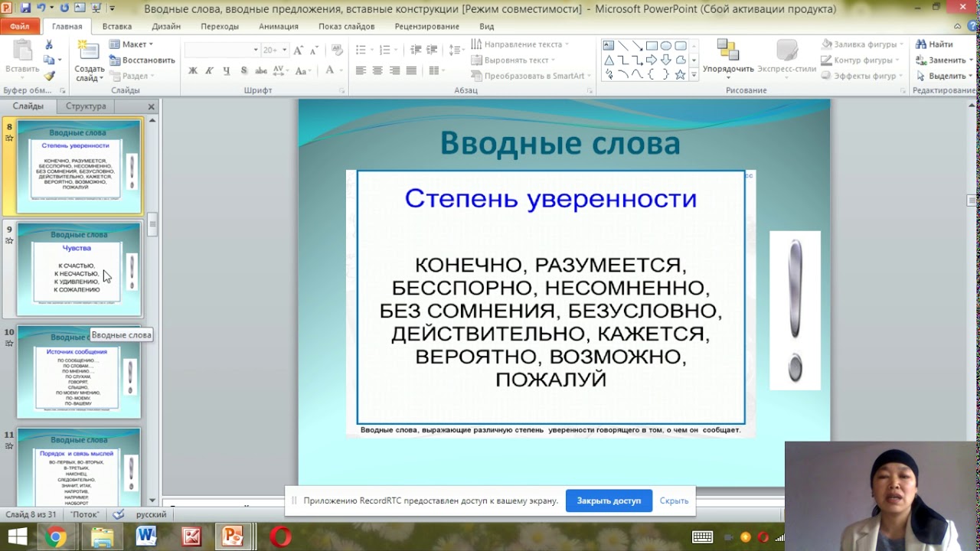
Task: Toggle italic formatting К
Action: [210, 70]
